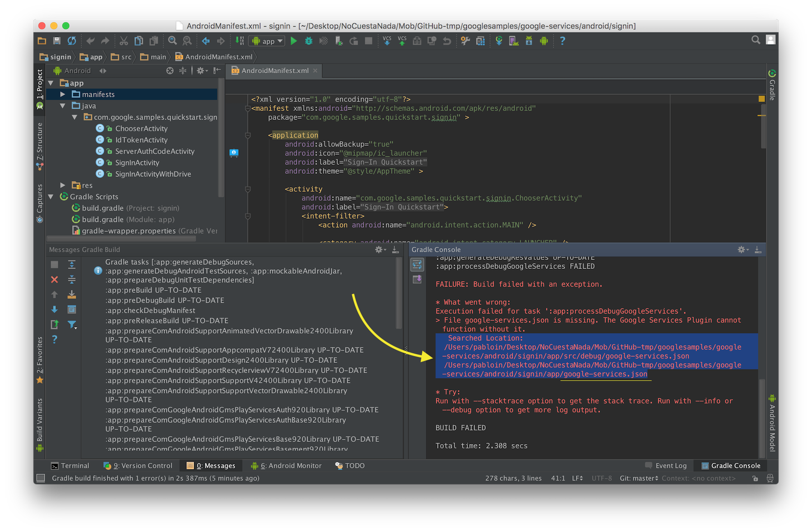Expand the manifests folder

click(x=63, y=94)
